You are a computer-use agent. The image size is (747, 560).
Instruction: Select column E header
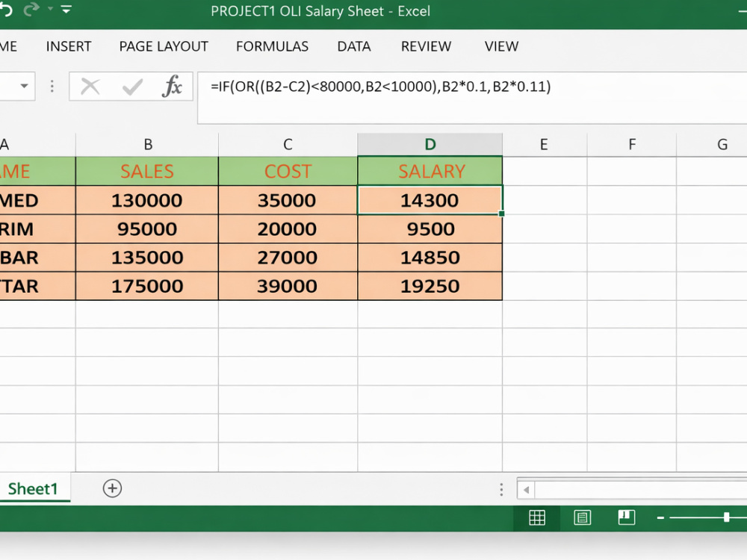point(545,144)
